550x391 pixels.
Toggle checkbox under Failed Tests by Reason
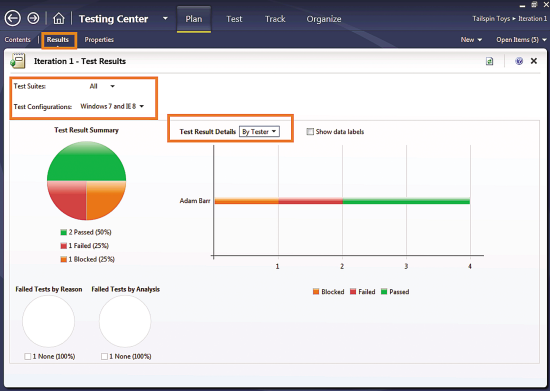click(x=27, y=356)
